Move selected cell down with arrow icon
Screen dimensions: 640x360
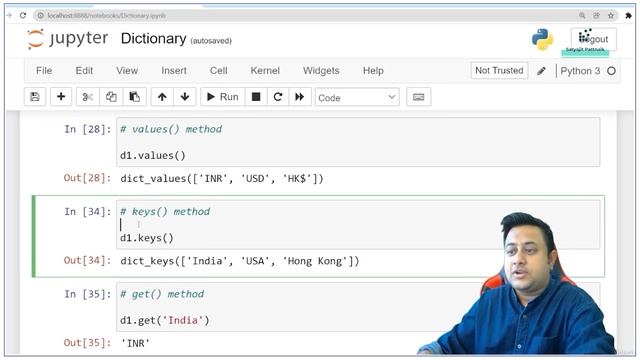point(184,97)
